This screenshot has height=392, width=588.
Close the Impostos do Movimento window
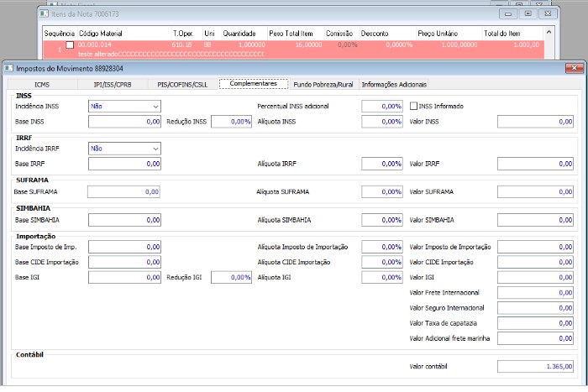(x=574, y=67)
